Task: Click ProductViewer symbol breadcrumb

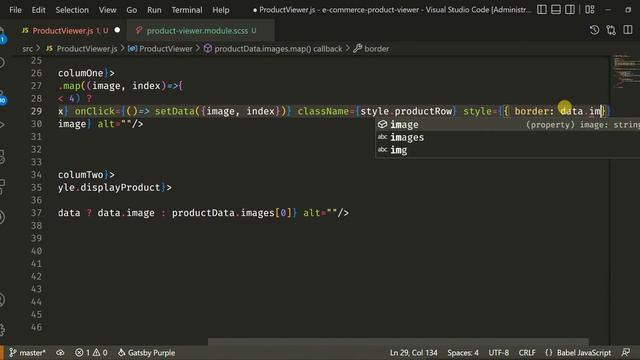Action: [x=160, y=49]
